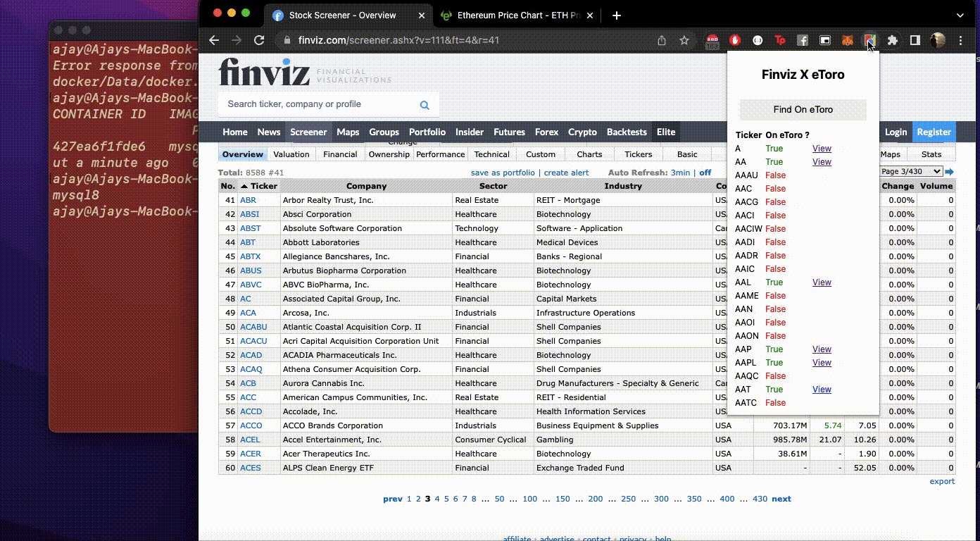Open the grey f extension icon

tap(803, 41)
